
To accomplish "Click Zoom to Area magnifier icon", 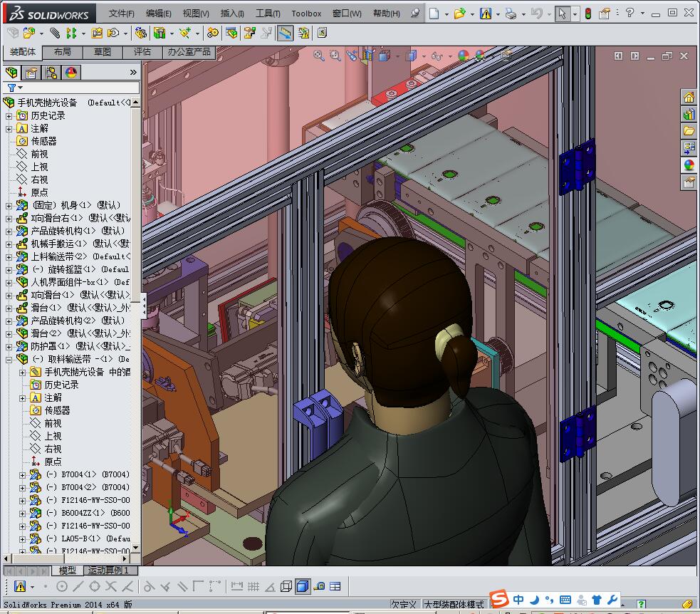I will click(335, 56).
